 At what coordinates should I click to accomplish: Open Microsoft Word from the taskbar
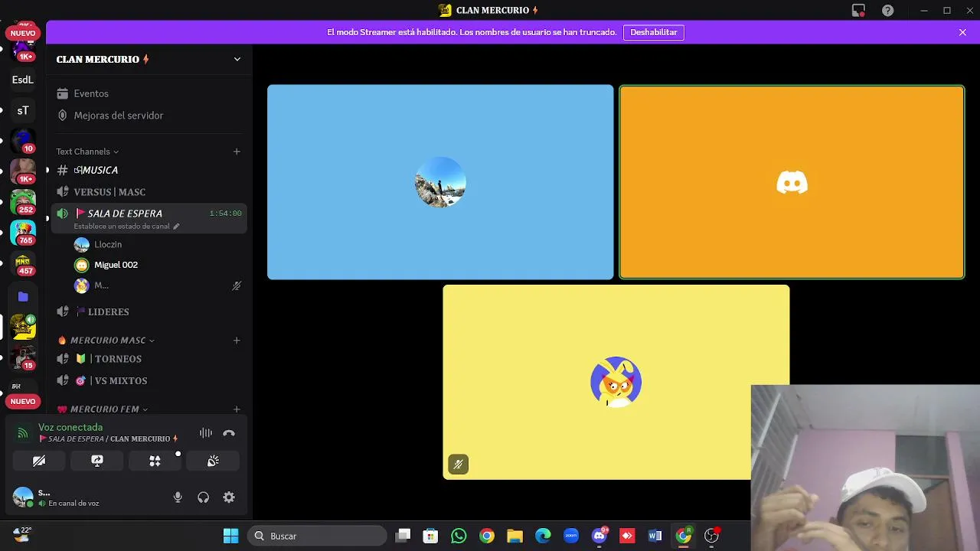pyautogui.click(x=655, y=536)
